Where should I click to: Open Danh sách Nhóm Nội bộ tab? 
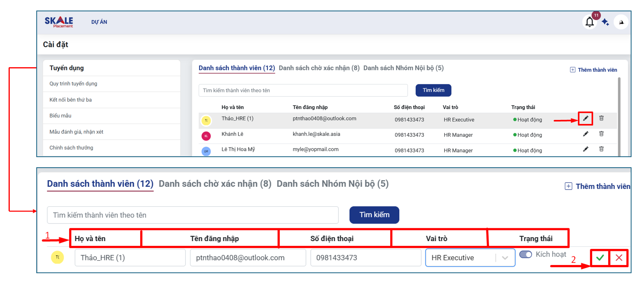pos(403,68)
